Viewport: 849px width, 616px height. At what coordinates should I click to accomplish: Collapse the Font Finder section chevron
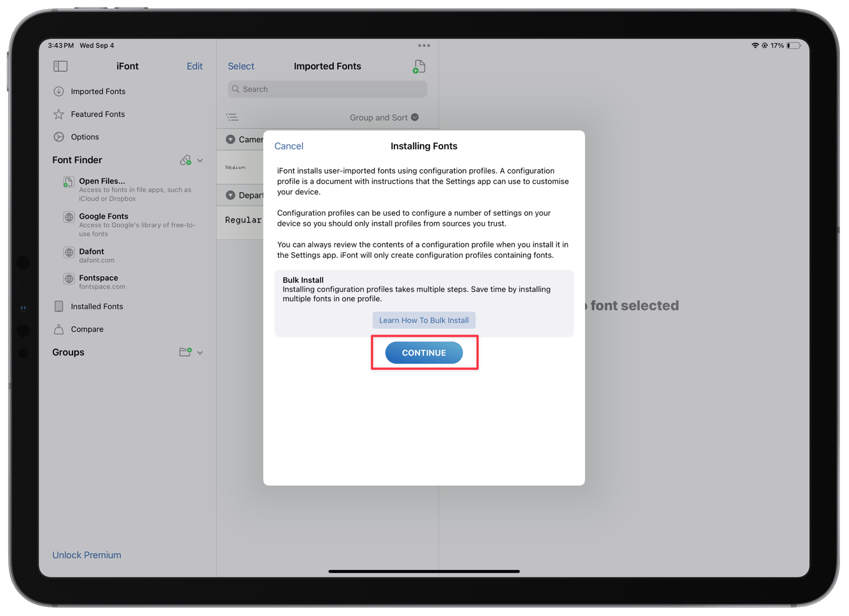pos(201,160)
